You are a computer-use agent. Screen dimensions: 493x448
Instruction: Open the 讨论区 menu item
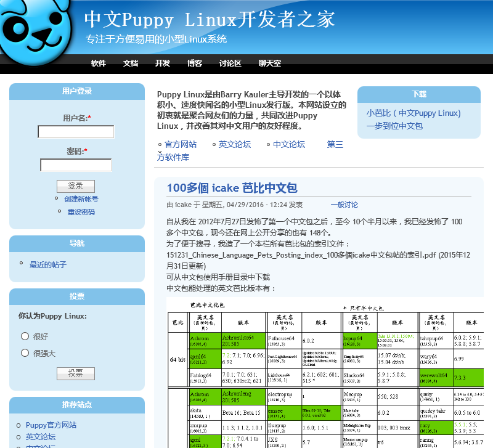click(x=230, y=63)
